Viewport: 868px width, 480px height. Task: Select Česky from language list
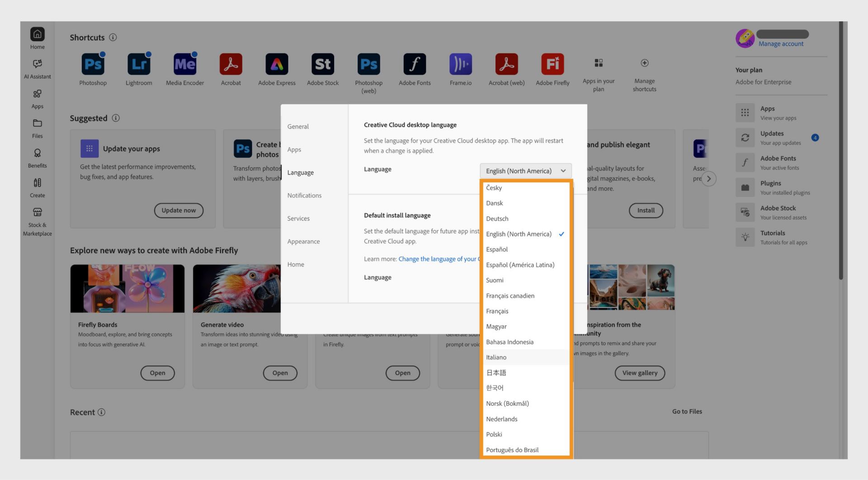tap(525, 188)
